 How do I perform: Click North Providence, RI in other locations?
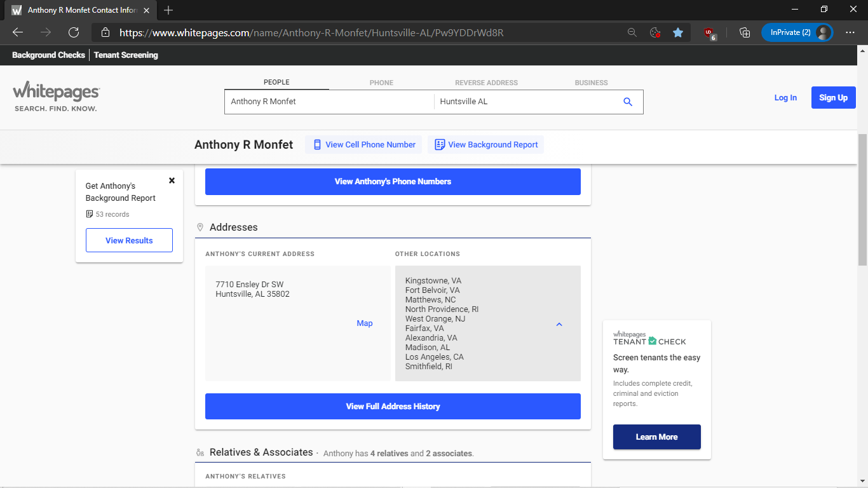tap(442, 309)
